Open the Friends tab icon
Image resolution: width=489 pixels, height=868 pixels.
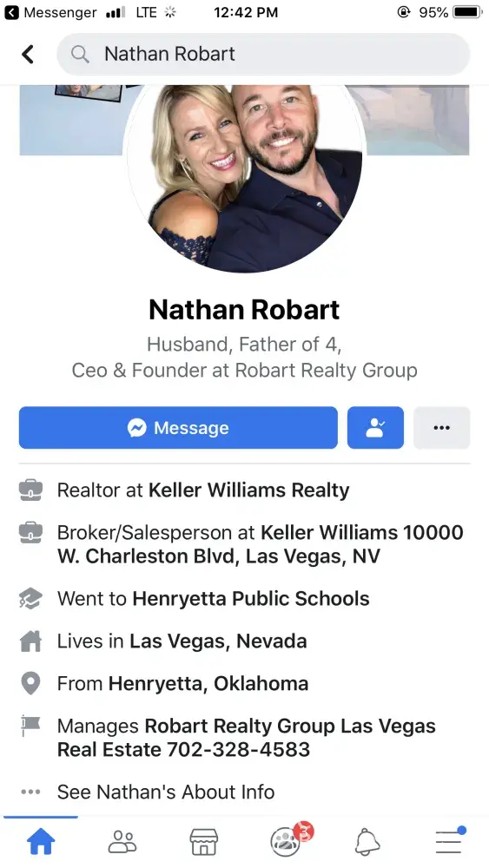[122, 842]
